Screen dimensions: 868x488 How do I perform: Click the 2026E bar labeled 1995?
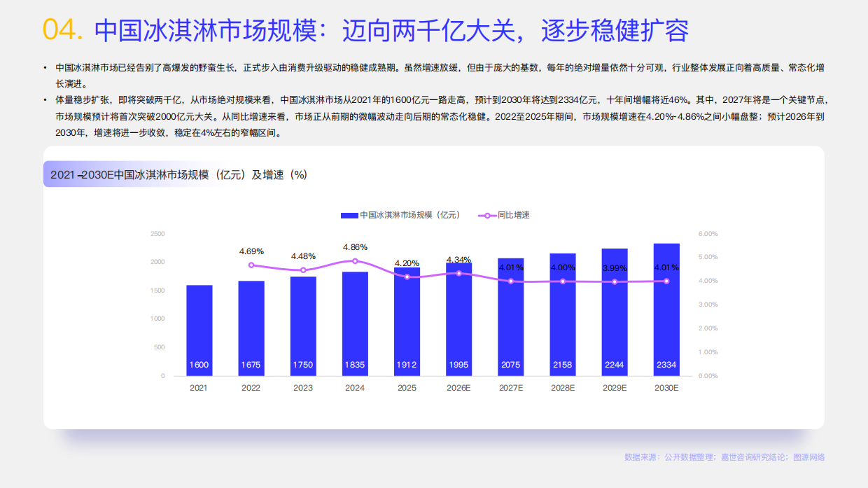tap(458, 319)
